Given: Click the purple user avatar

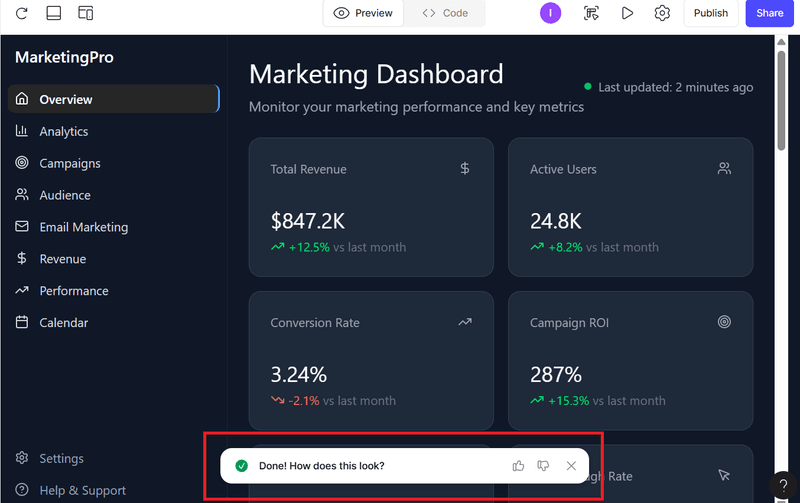Looking at the screenshot, I should click(550, 13).
